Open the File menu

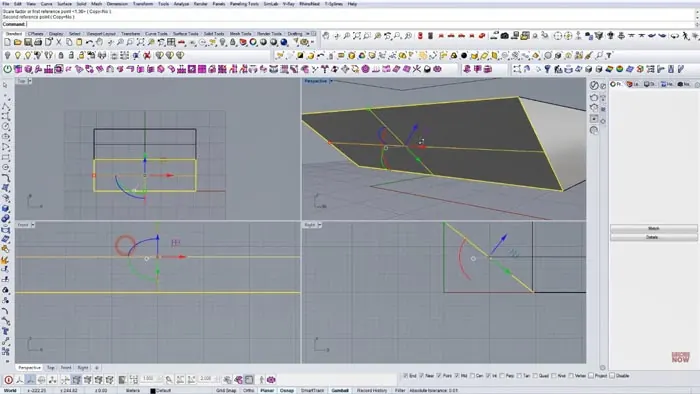coord(5,4)
